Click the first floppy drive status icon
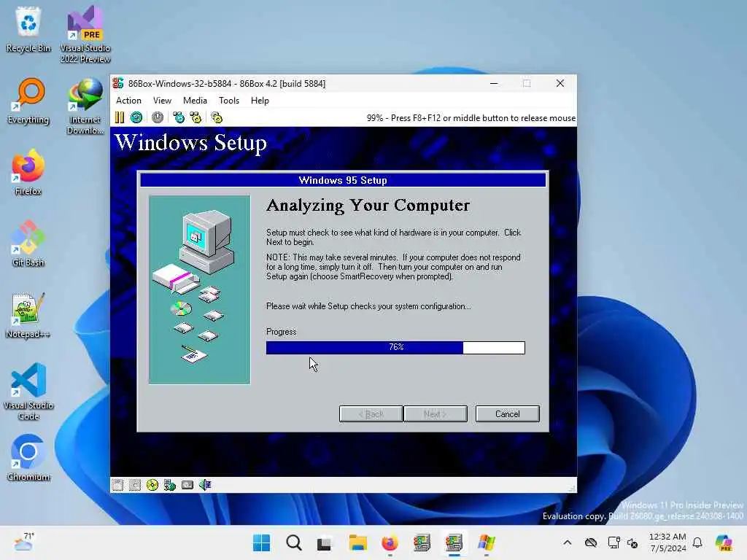The height and width of the screenshot is (560, 747). click(117, 485)
